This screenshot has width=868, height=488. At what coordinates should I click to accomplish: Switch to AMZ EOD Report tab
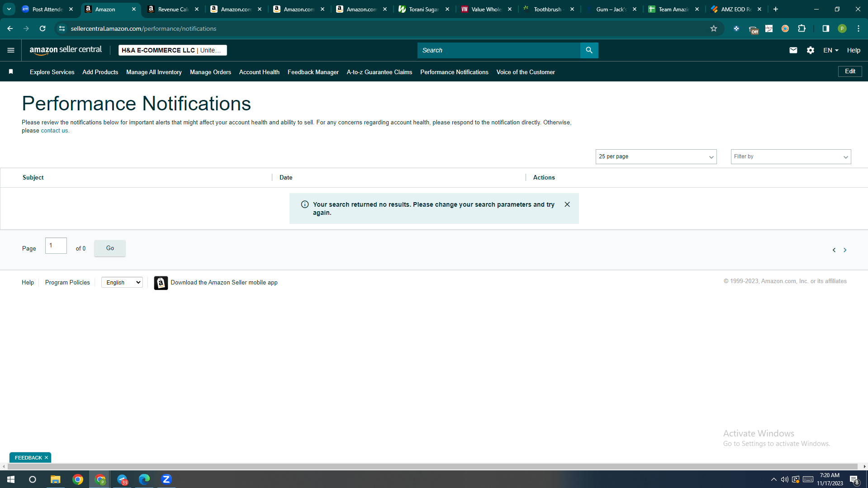pos(736,9)
